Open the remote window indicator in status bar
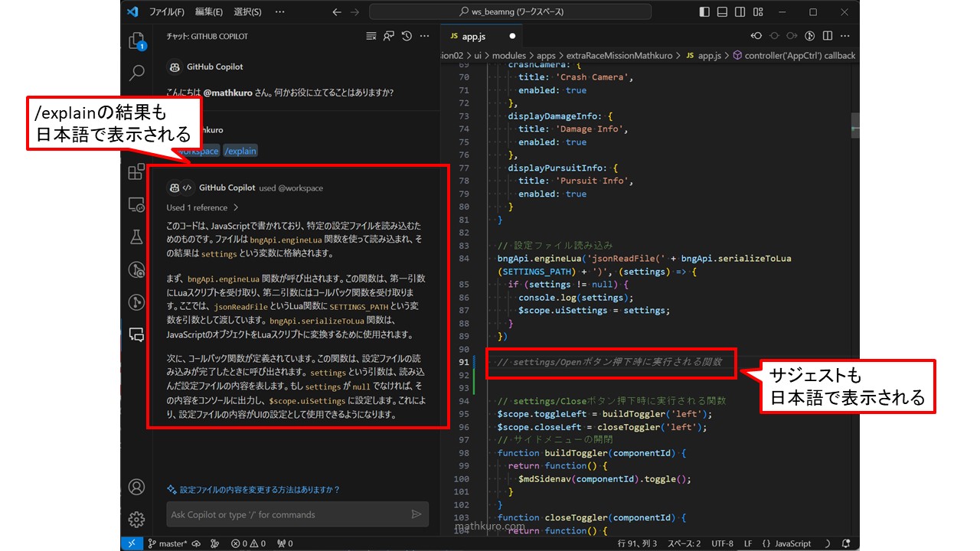The image size is (980, 551). click(132, 543)
